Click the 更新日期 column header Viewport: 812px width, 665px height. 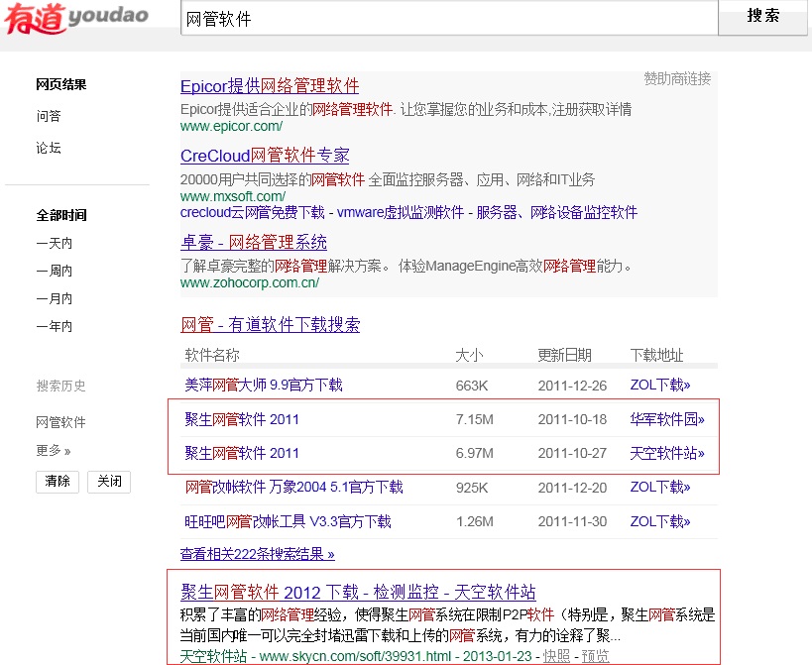(x=564, y=355)
